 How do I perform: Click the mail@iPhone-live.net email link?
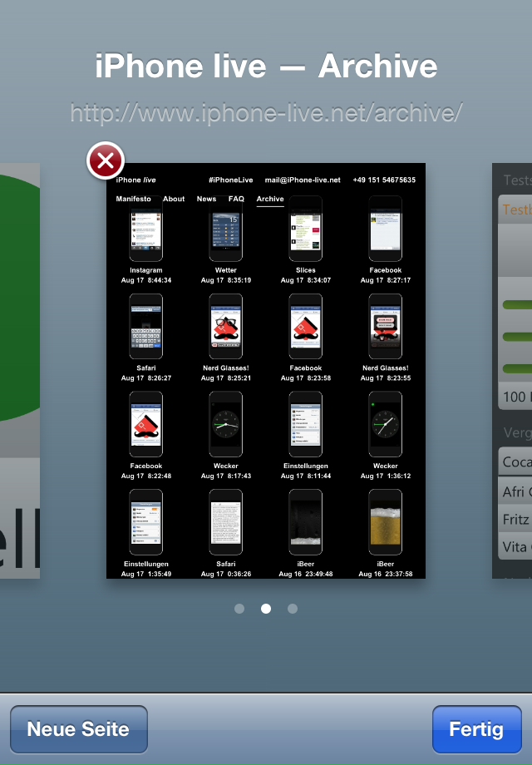303,180
